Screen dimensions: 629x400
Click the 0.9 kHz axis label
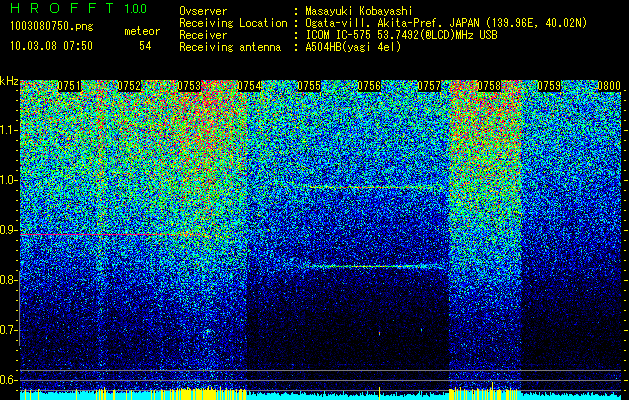(9, 230)
